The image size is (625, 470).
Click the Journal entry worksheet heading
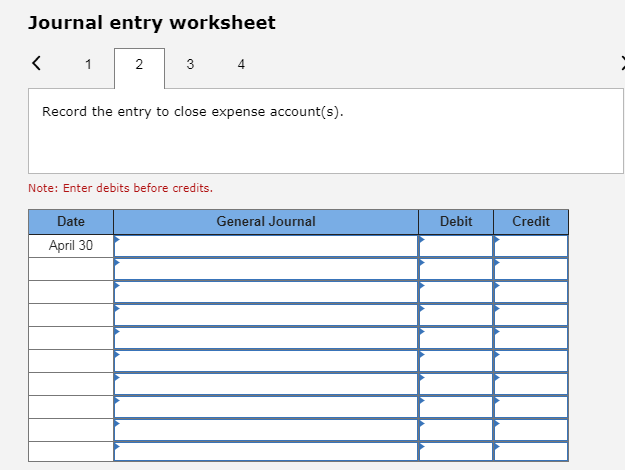151,23
